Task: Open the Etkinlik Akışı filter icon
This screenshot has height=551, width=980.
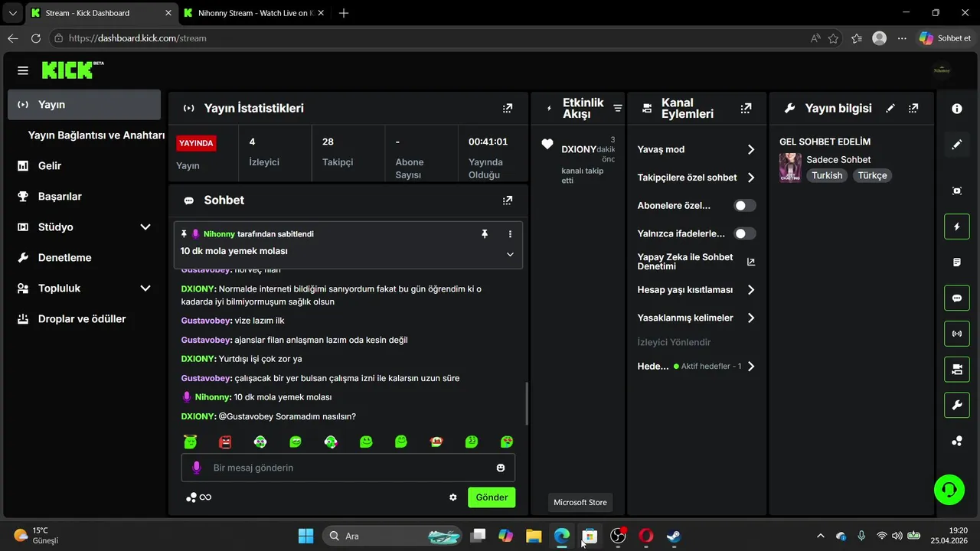Action: pyautogui.click(x=618, y=109)
